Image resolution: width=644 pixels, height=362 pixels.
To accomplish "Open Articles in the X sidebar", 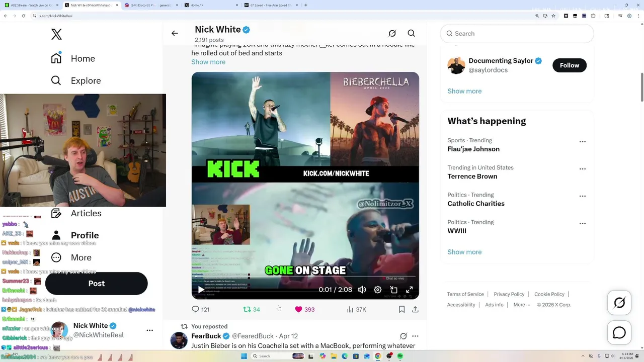I will (76, 213).
